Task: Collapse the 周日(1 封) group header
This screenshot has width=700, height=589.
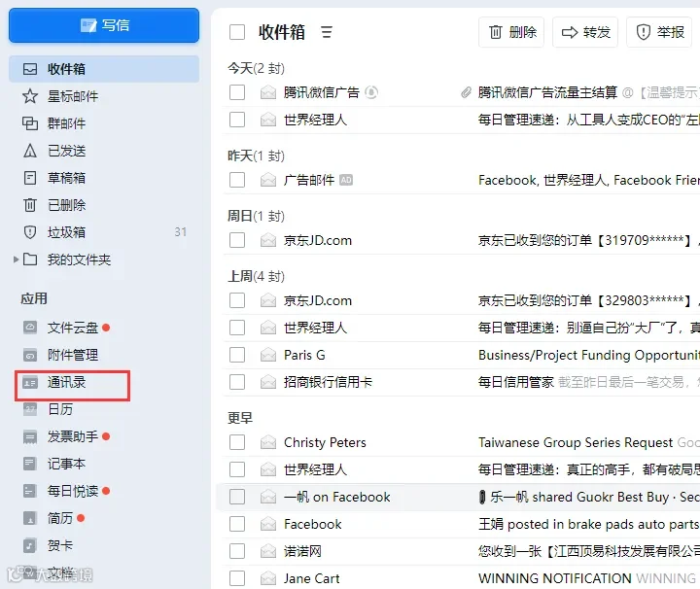Action: [x=257, y=217]
